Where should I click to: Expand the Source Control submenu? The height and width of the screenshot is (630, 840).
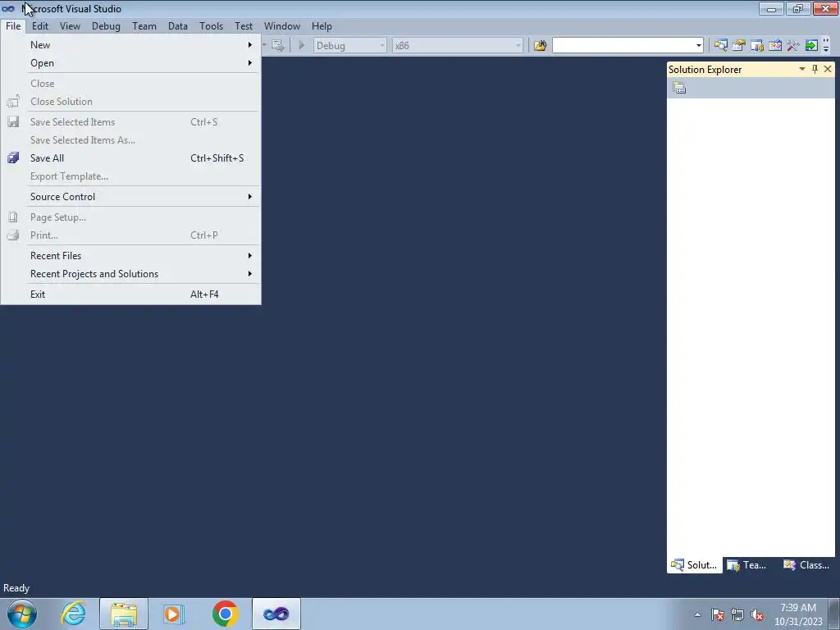[x=130, y=197]
